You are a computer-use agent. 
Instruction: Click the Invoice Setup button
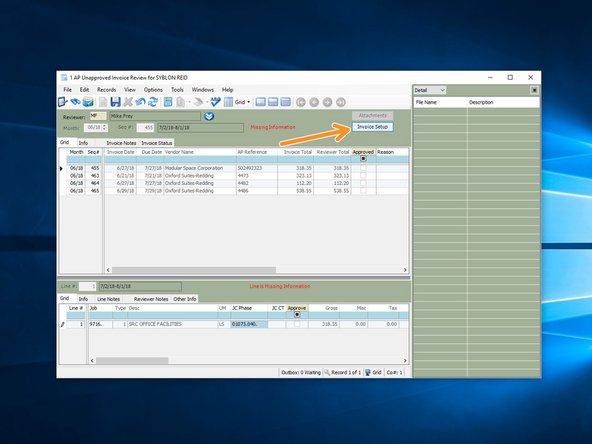click(x=373, y=127)
